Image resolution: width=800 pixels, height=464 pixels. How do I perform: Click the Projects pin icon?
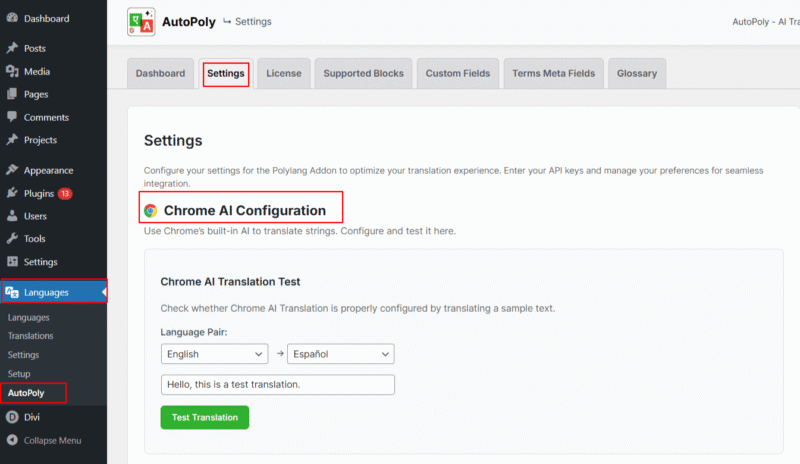click(12, 139)
